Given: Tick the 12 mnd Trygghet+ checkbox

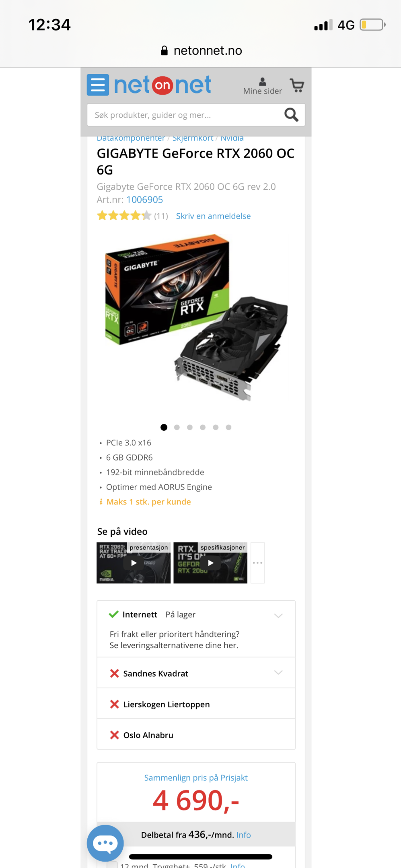Looking at the screenshot, I should (112, 865).
